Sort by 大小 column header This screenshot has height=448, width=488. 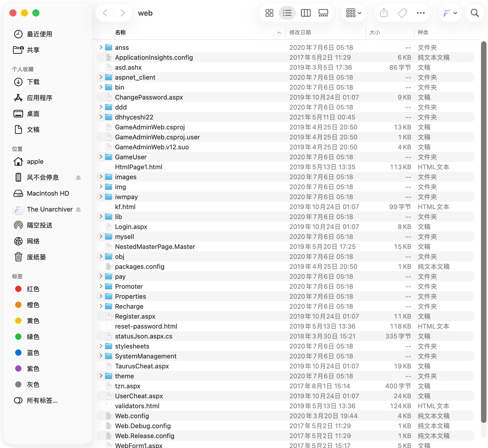[x=375, y=32]
